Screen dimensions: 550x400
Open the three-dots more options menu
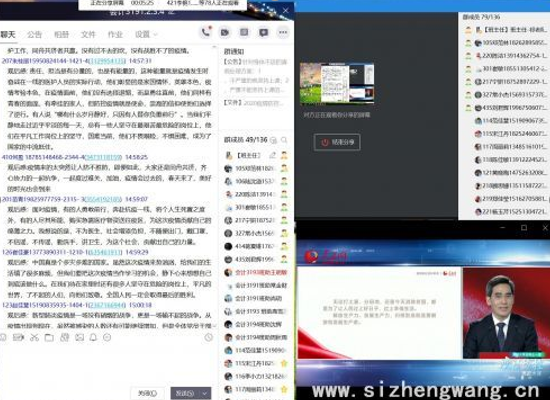tap(283, 32)
